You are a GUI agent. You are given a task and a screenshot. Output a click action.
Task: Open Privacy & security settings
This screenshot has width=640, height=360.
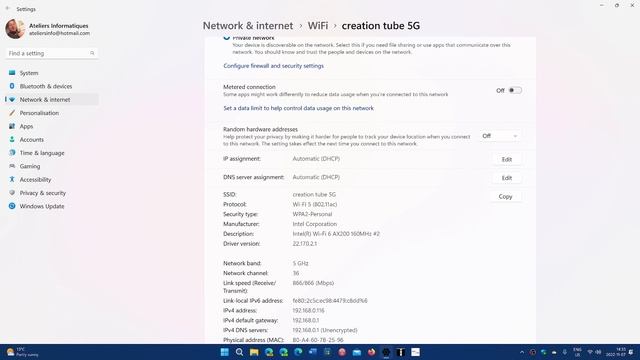pos(42,193)
